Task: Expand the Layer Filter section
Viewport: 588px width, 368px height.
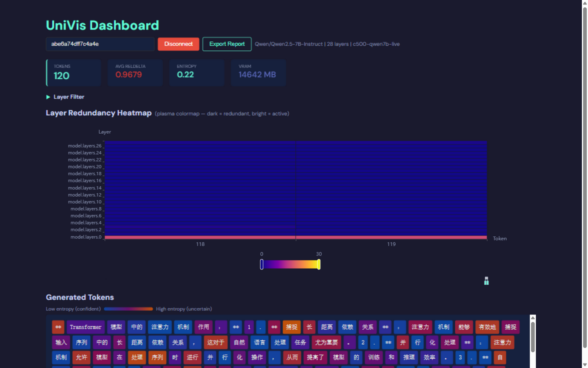Action: 65,97
